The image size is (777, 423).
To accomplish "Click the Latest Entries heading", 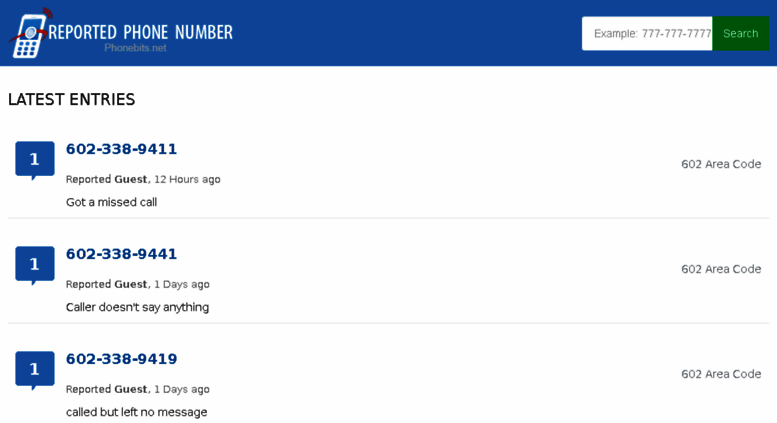I will (71, 100).
